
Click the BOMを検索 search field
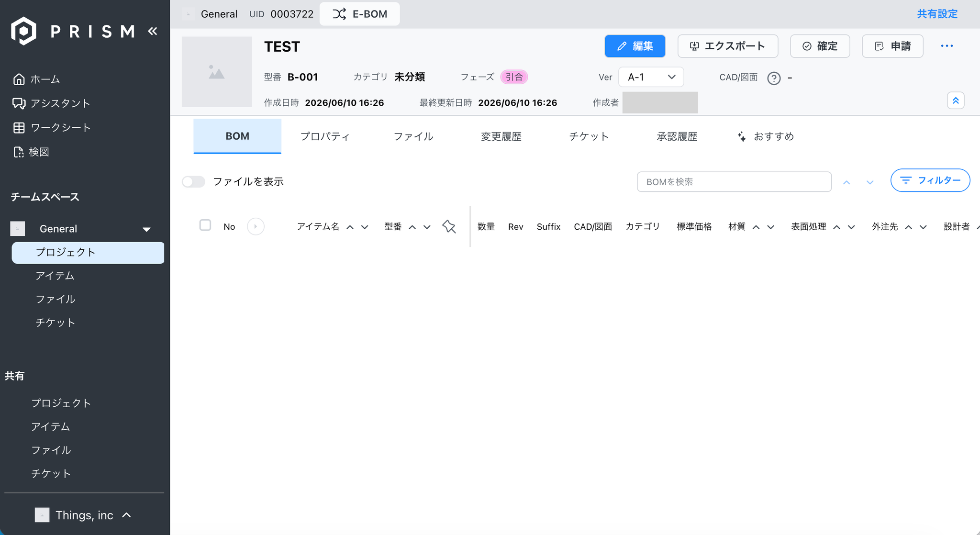(735, 182)
